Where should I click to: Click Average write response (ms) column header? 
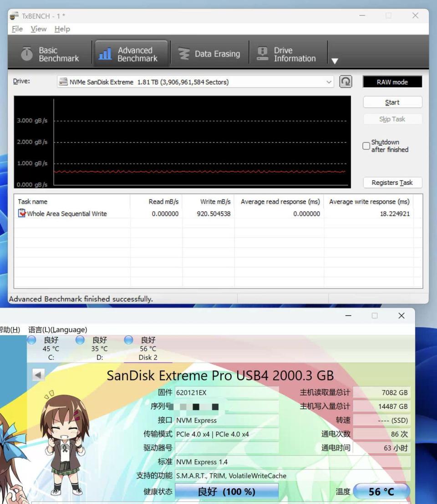(369, 202)
